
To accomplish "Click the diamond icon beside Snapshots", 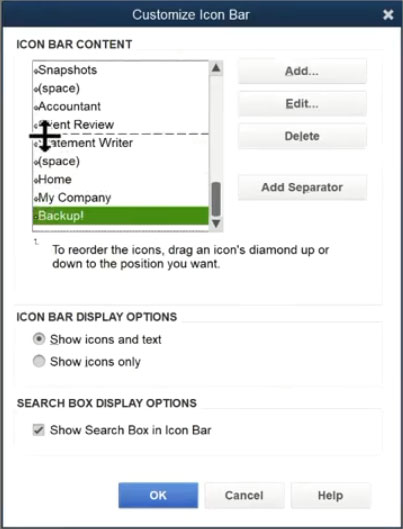I will tap(36, 71).
